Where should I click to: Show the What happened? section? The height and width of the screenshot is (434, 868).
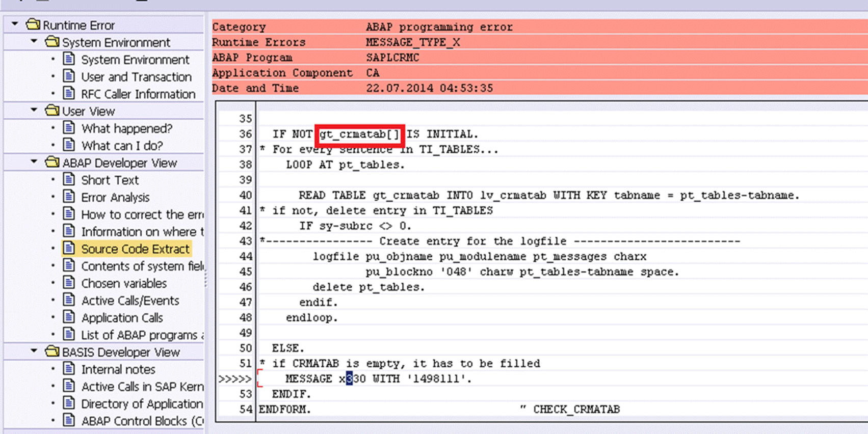click(x=127, y=128)
